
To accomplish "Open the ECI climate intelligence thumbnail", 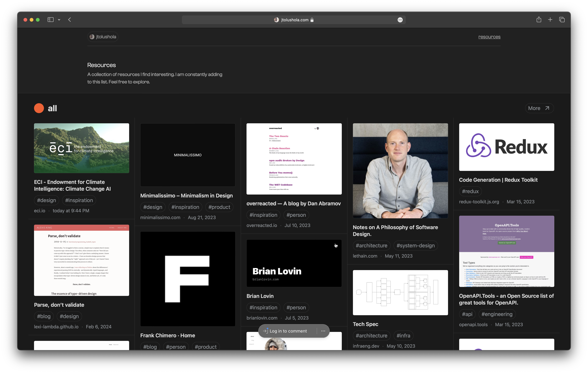I will coord(82,148).
